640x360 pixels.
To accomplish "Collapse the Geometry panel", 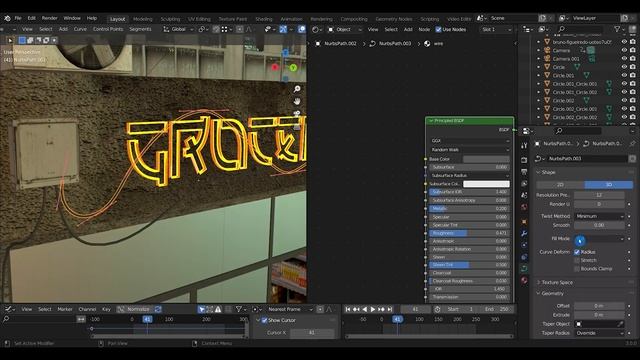I will [552, 293].
